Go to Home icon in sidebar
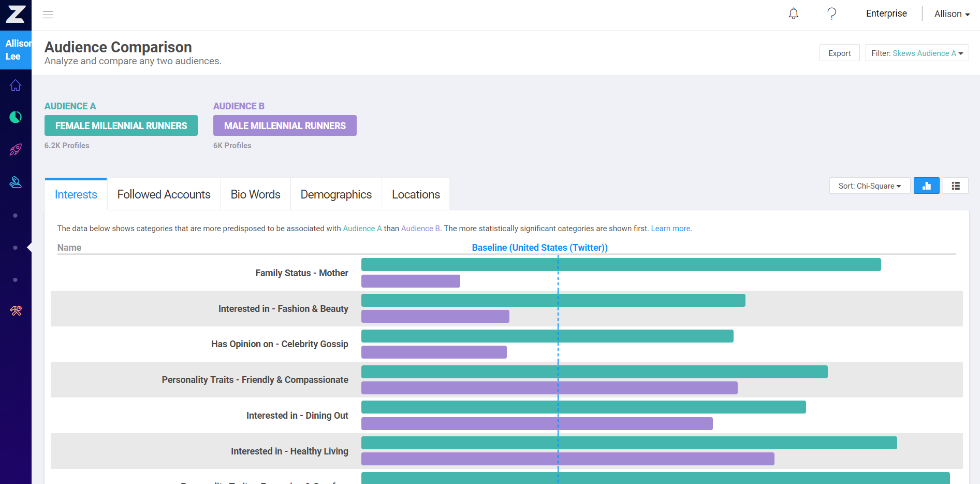The height and width of the screenshot is (484, 980). click(16, 85)
